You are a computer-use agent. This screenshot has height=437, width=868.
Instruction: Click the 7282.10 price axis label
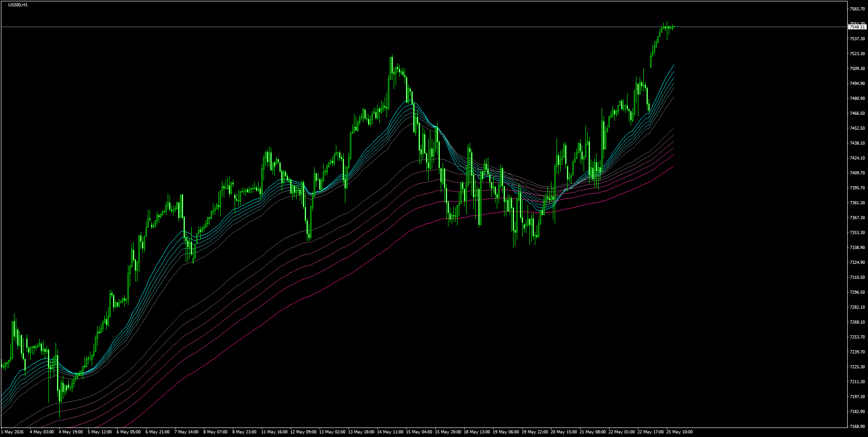857,307
